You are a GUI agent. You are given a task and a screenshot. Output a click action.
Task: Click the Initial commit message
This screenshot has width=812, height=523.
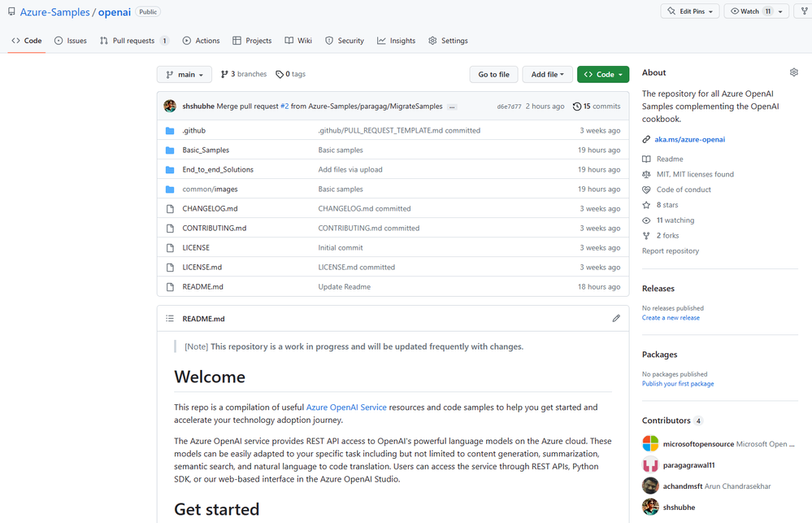(341, 248)
